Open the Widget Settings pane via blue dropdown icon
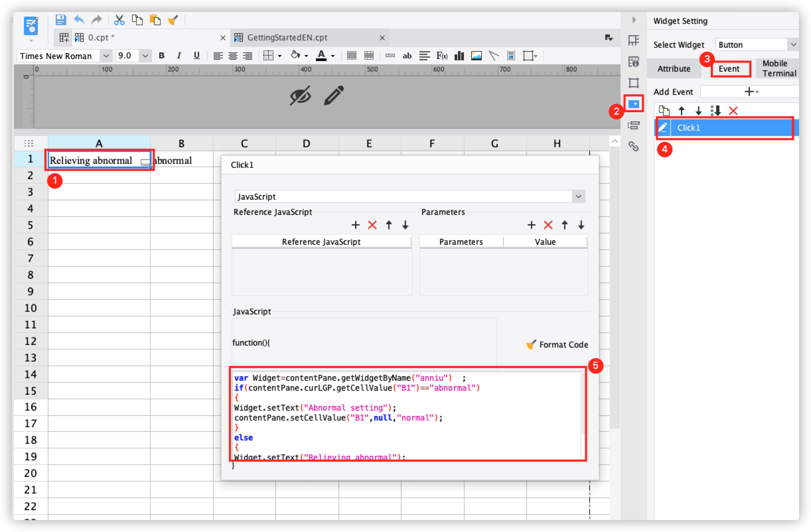The image size is (811, 532). 633,104
